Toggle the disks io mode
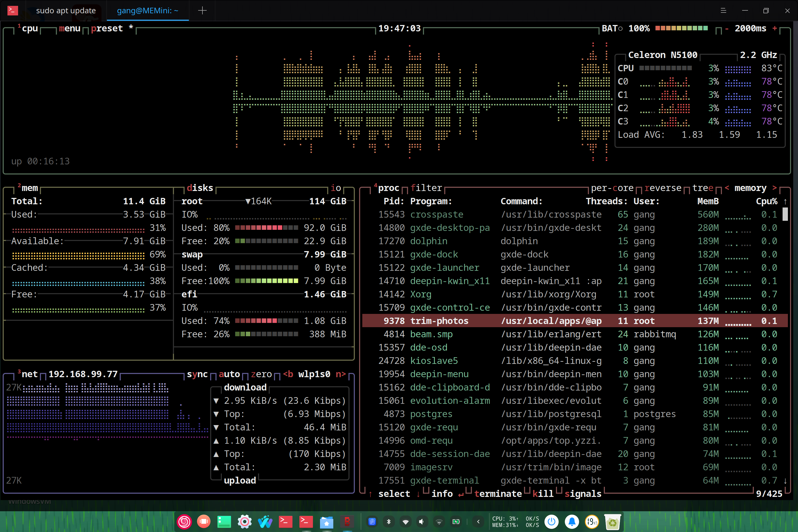Viewport: 798px width, 532px height. point(336,188)
